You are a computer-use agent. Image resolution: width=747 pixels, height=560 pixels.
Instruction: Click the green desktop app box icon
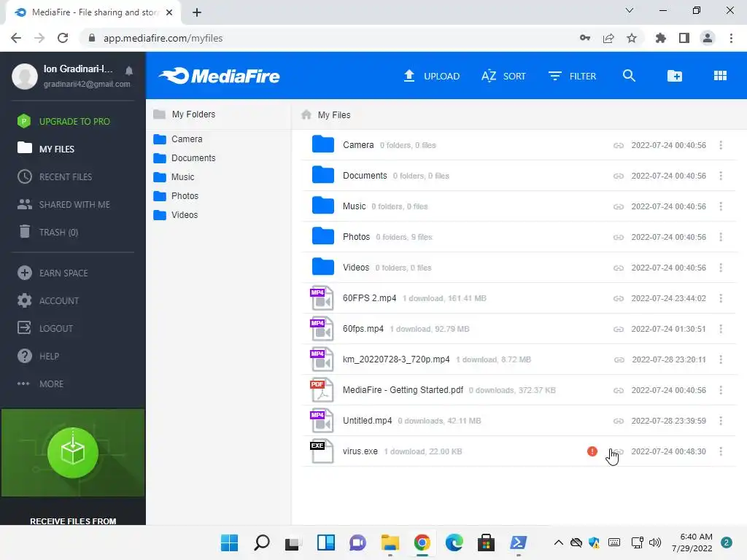click(73, 452)
